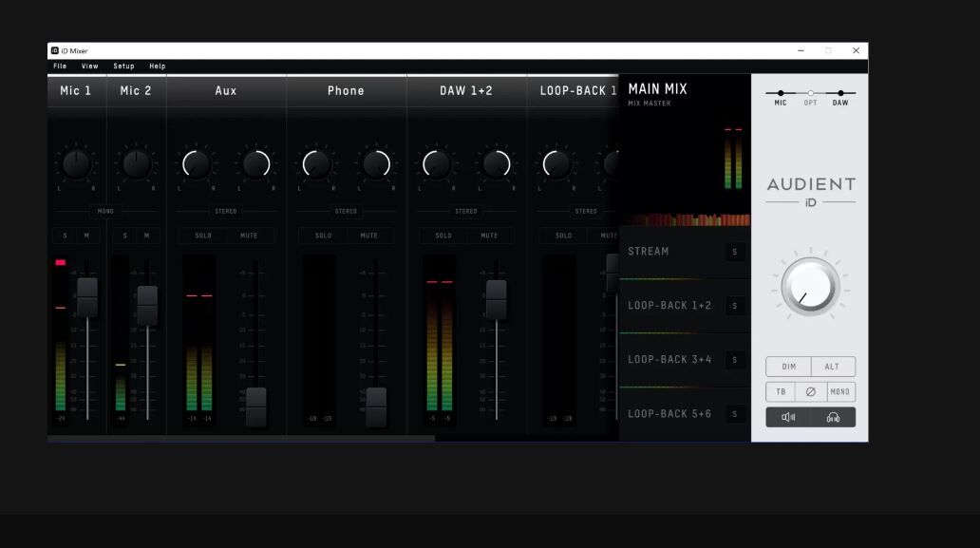Click the DAW 1+2 volume fader
This screenshot has width=980, height=548.
496,298
